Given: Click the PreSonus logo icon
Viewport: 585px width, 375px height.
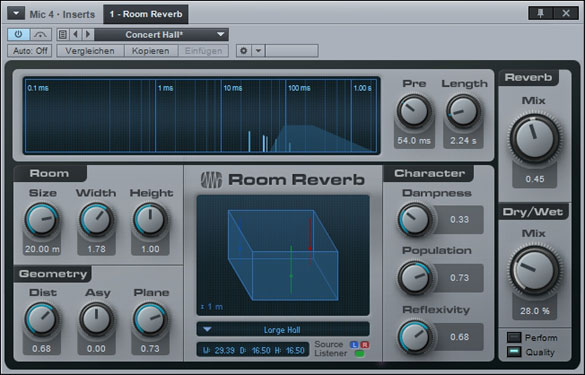Looking at the screenshot, I should [211, 180].
